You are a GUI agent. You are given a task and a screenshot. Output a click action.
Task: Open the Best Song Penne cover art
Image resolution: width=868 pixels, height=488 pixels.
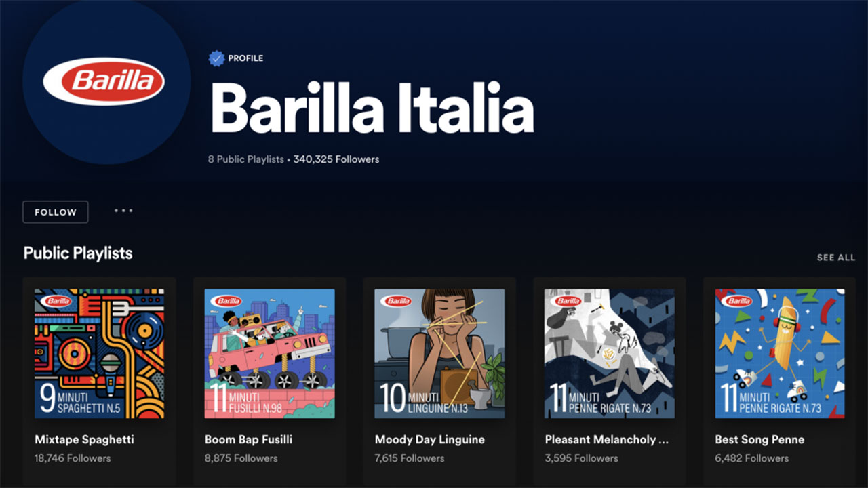pos(780,354)
